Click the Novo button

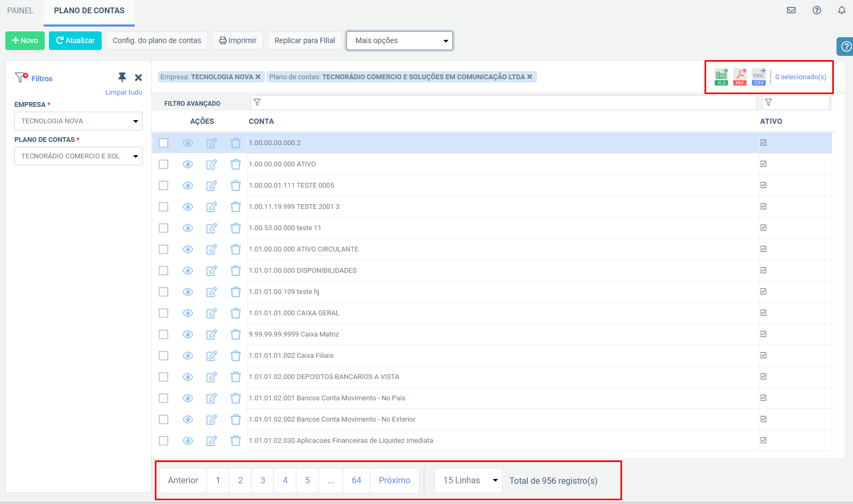[25, 40]
